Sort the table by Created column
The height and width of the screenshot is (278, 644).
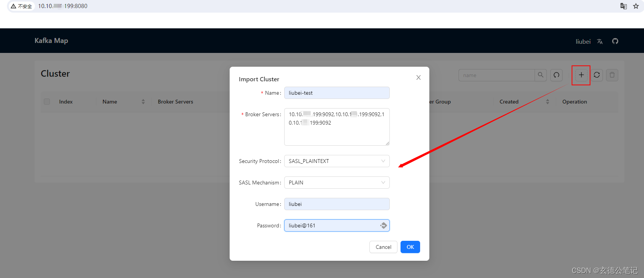tap(547, 102)
